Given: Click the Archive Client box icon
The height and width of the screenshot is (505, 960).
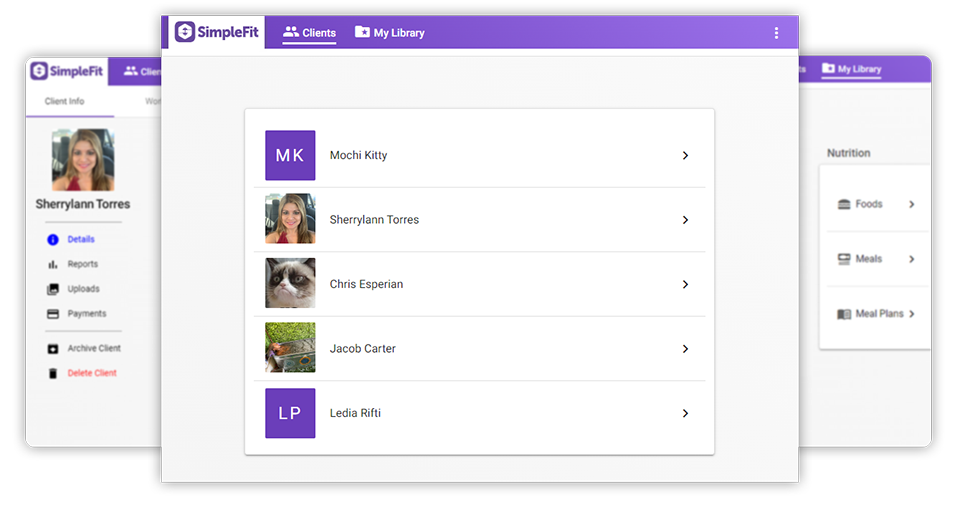Looking at the screenshot, I should [x=53, y=349].
